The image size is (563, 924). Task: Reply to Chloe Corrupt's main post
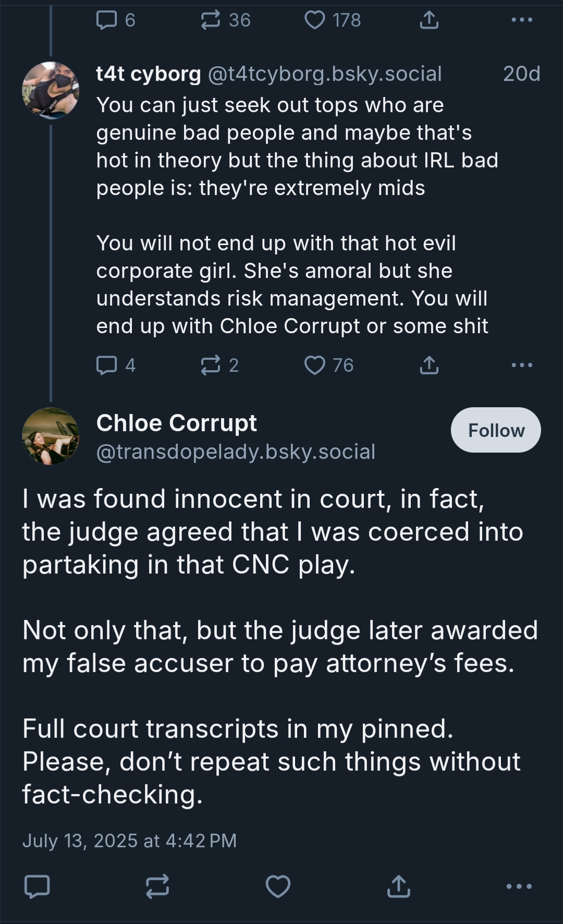pyautogui.click(x=37, y=886)
